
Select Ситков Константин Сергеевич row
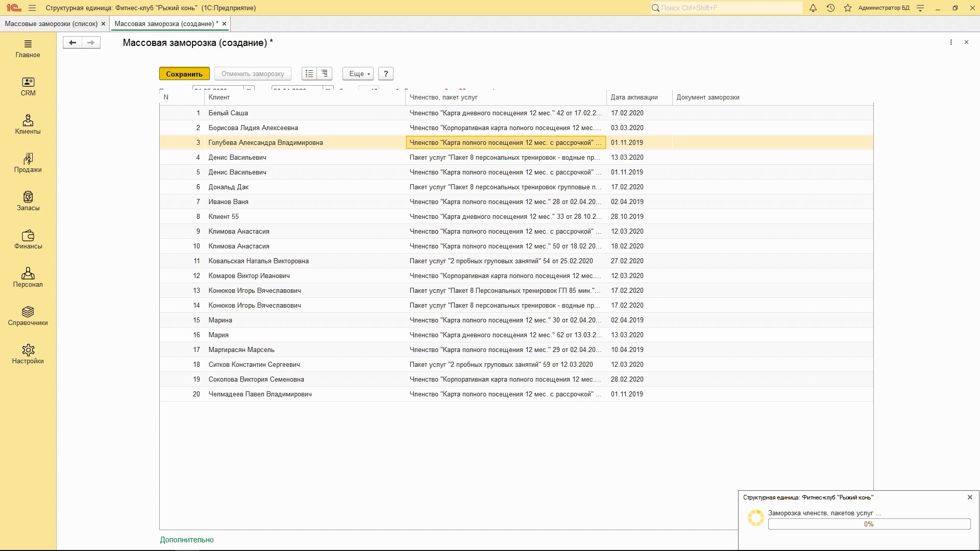click(516, 365)
